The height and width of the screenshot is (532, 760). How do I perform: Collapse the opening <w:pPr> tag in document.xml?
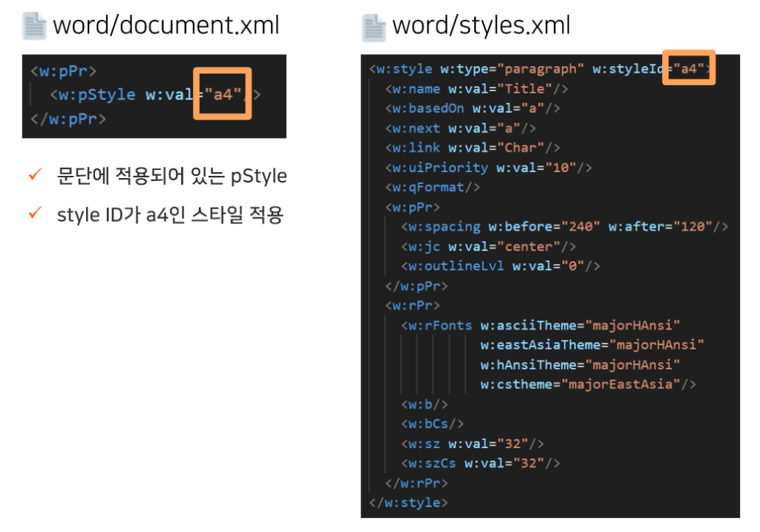coord(64,72)
